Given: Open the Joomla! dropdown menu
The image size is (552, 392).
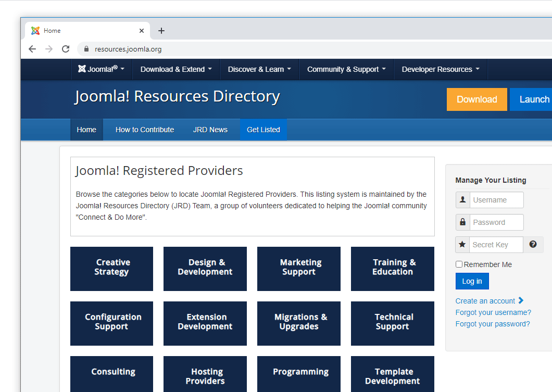Looking at the screenshot, I should pos(102,69).
